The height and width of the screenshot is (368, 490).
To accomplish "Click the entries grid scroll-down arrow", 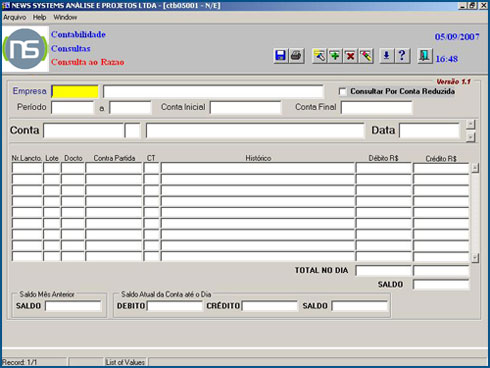I will [475, 257].
